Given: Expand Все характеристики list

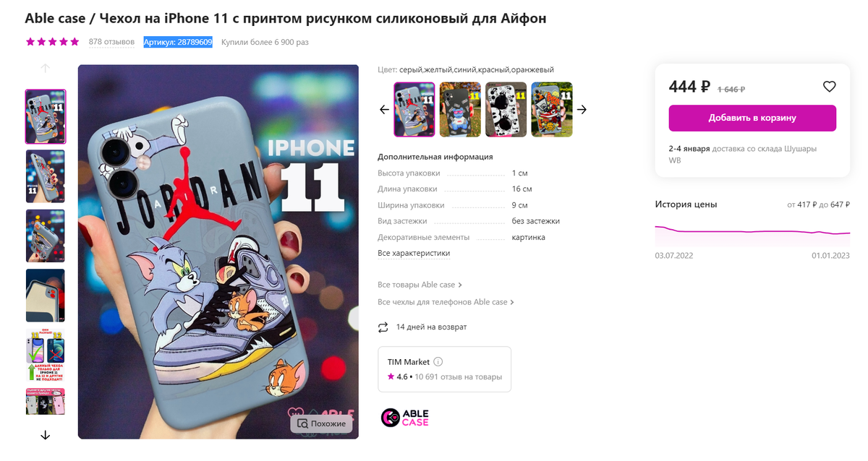Looking at the screenshot, I should click(x=414, y=254).
